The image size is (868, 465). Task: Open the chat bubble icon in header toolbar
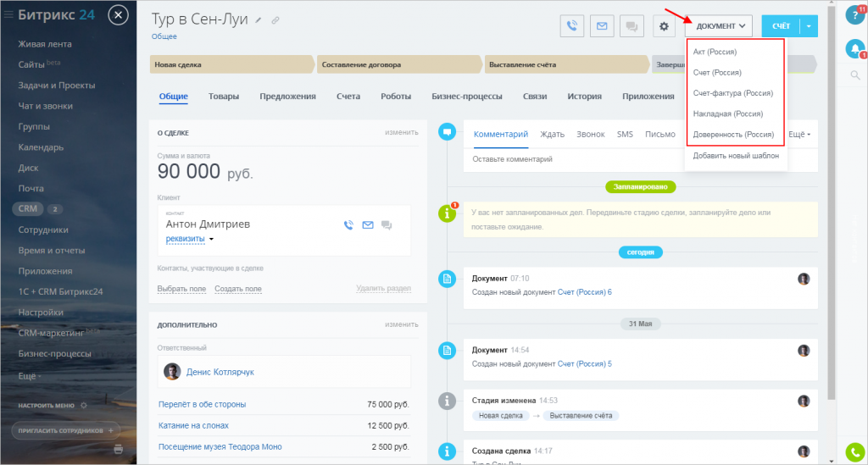(632, 26)
